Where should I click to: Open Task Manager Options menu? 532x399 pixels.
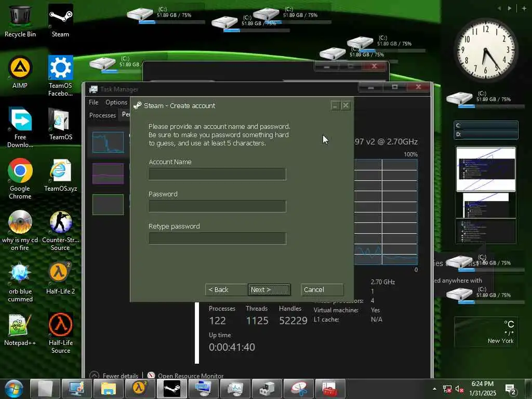point(116,102)
